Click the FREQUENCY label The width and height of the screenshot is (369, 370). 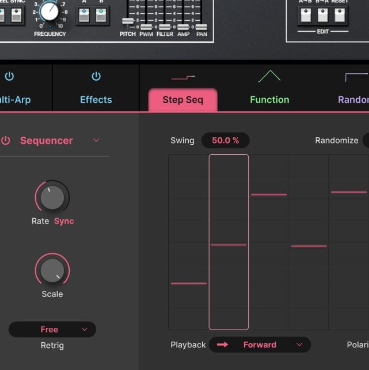pos(50,34)
